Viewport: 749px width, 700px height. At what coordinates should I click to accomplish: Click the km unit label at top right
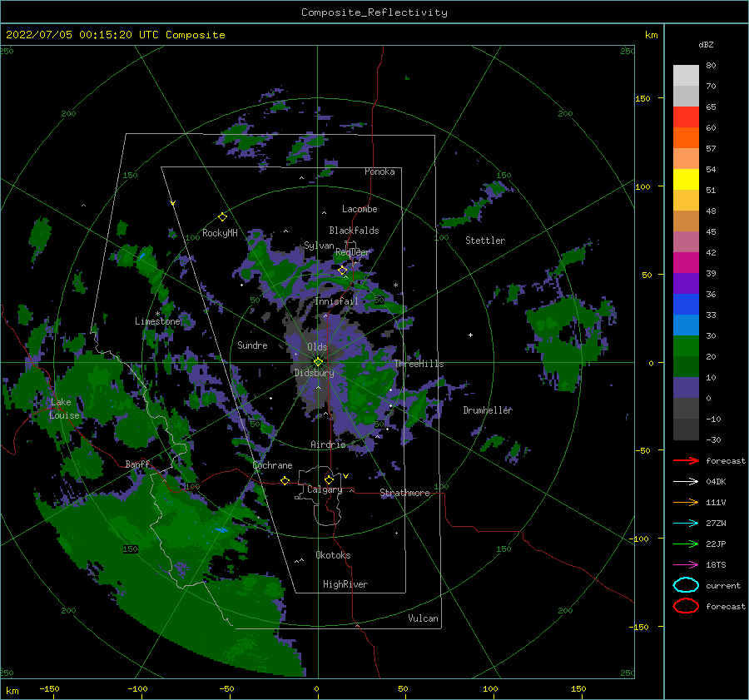point(651,35)
